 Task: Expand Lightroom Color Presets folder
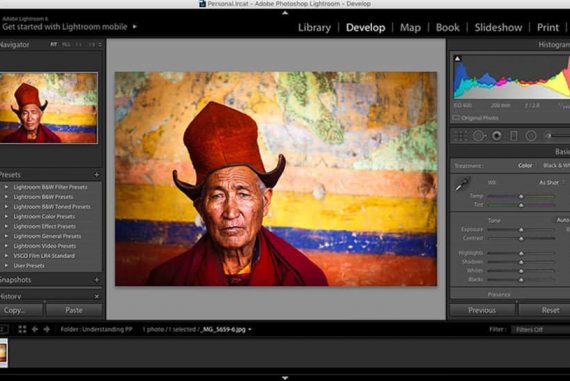(x=6, y=216)
